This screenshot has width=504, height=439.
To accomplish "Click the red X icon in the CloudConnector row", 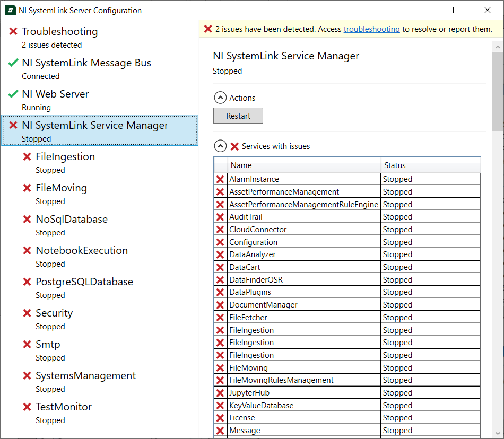I will [220, 230].
